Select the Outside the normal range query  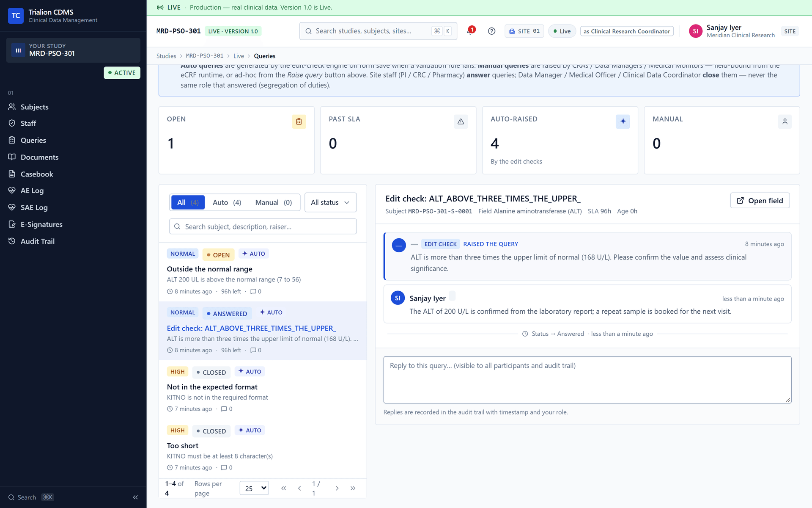(263, 272)
